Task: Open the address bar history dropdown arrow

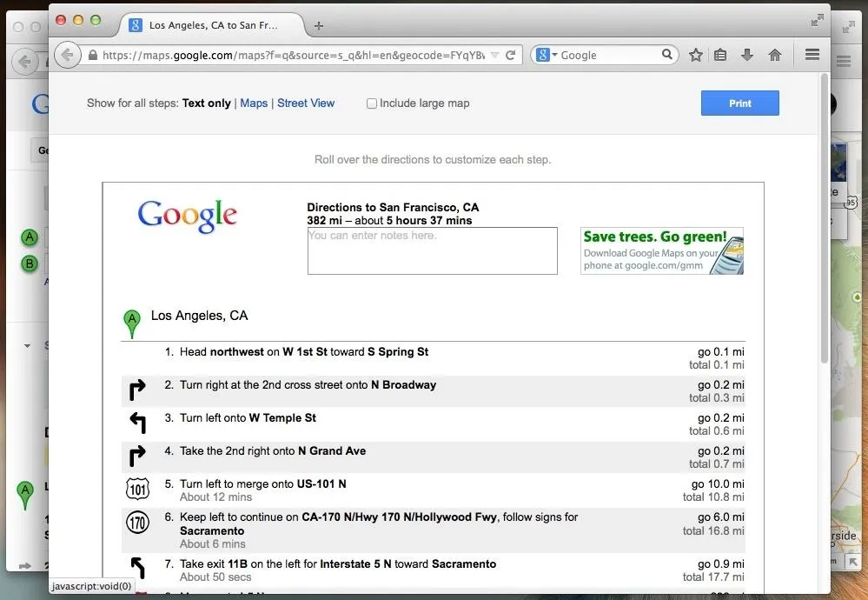Action: [x=495, y=55]
